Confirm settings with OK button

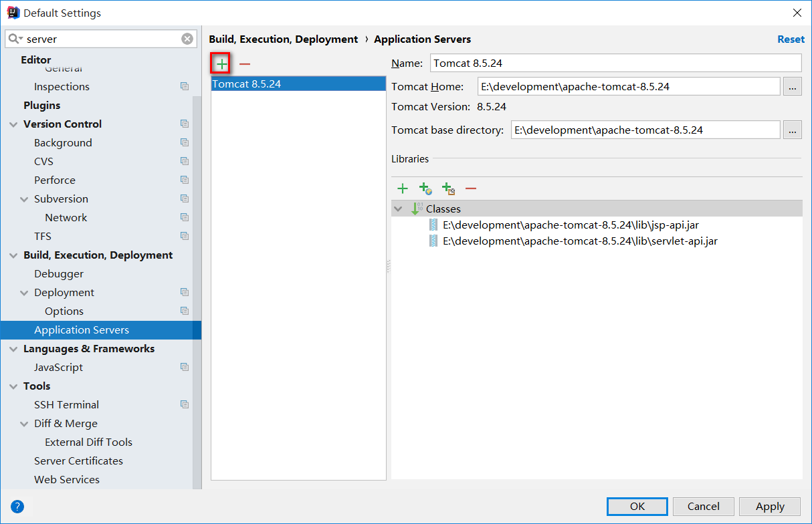click(637, 506)
